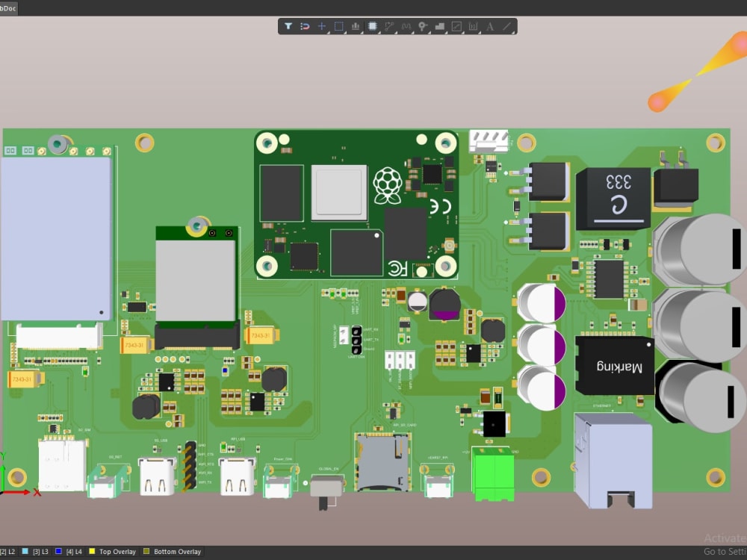Pick the interactive routing tool icon
The width and height of the screenshot is (747, 560).
389,26
